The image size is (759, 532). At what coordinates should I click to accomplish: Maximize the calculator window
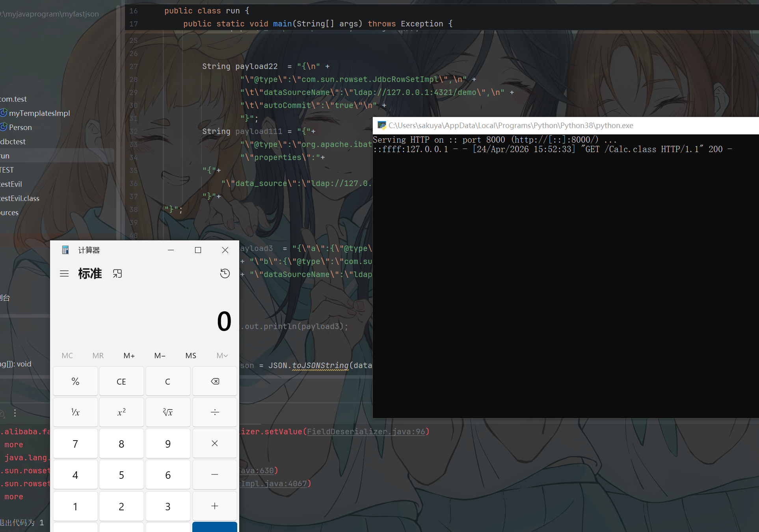tap(198, 250)
